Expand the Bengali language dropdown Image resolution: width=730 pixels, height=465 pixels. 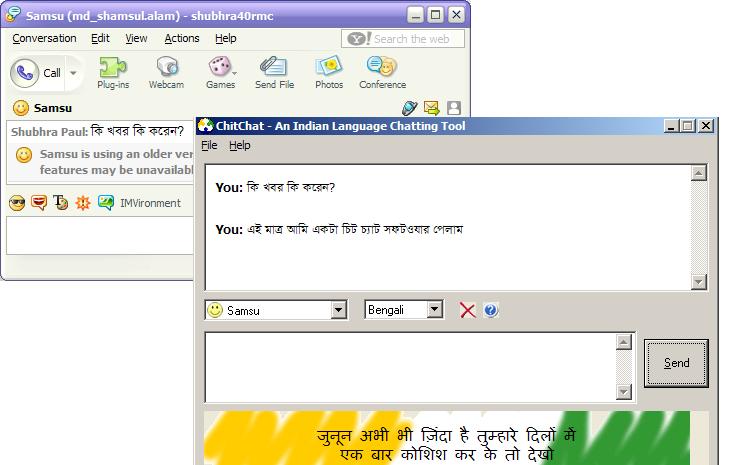434,309
